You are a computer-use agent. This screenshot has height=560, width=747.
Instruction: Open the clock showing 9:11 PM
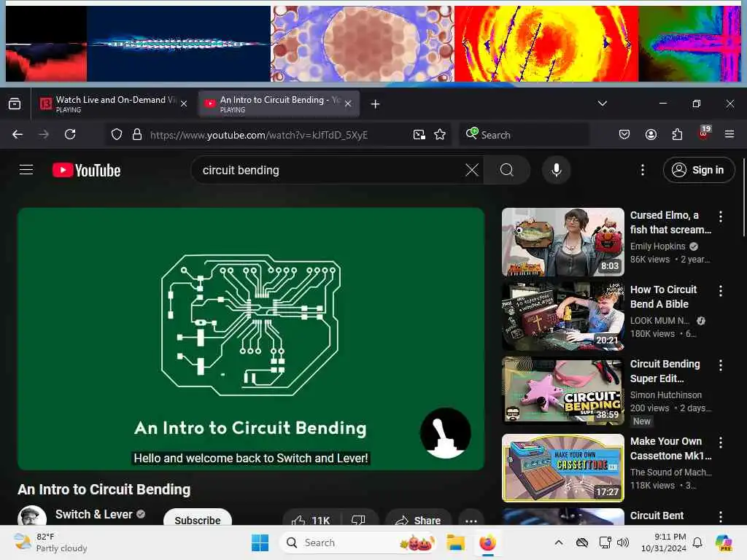pyautogui.click(x=662, y=542)
